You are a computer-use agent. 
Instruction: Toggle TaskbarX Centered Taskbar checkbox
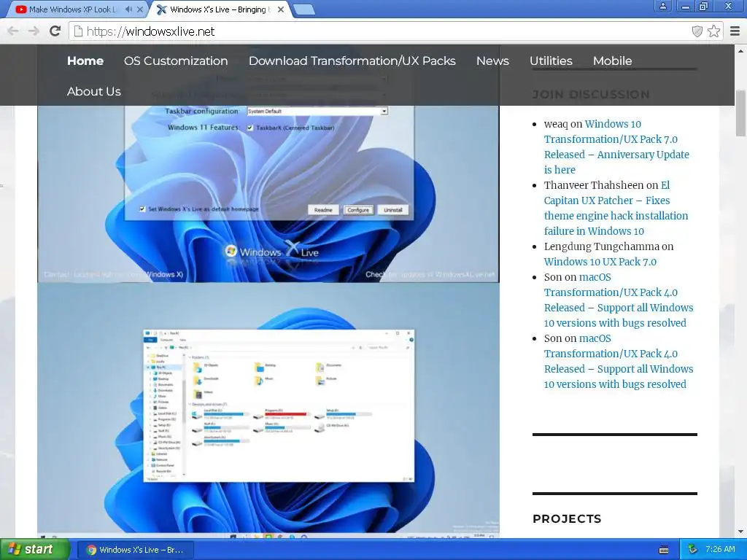(250, 128)
